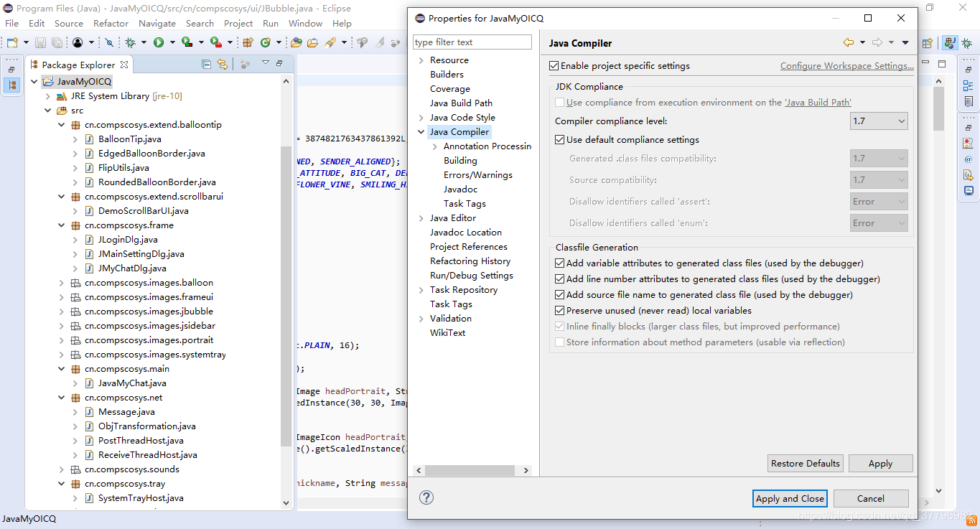Click Link with Editor in Package Explorer
The width and height of the screenshot is (980, 529).
click(x=223, y=64)
